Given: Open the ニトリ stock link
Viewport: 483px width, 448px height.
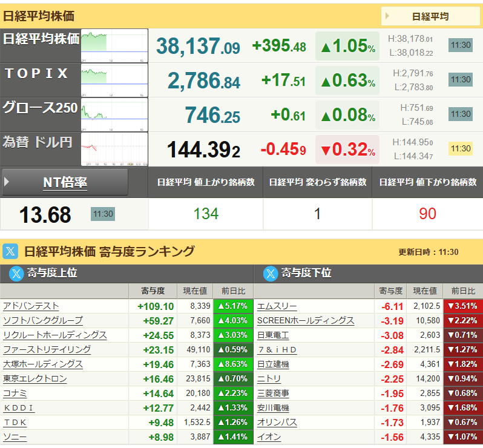Looking at the screenshot, I should [269, 378].
